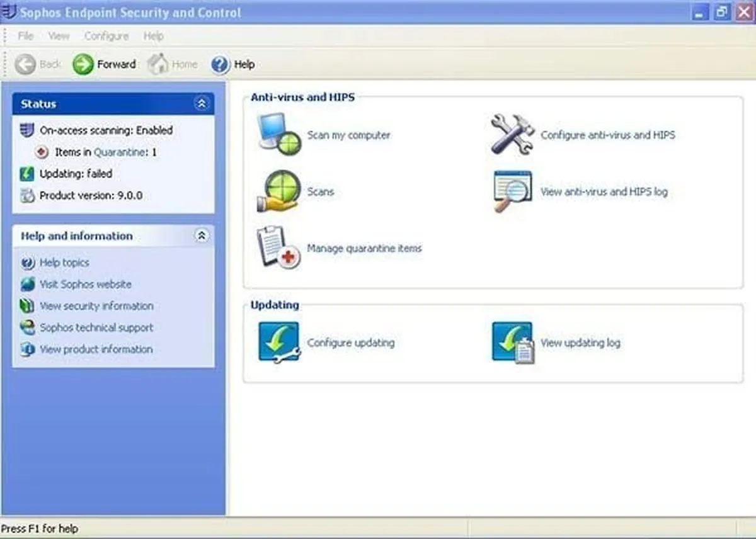Select the Configure updating link
756x539 pixels.
pos(351,343)
